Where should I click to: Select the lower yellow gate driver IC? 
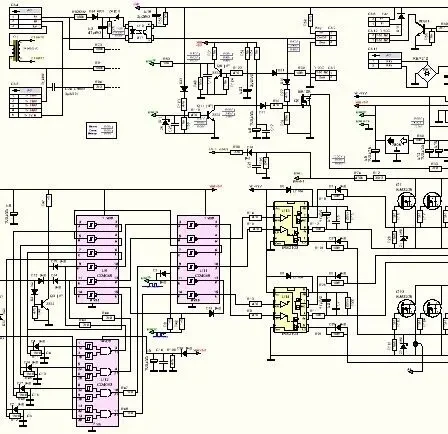(291, 310)
